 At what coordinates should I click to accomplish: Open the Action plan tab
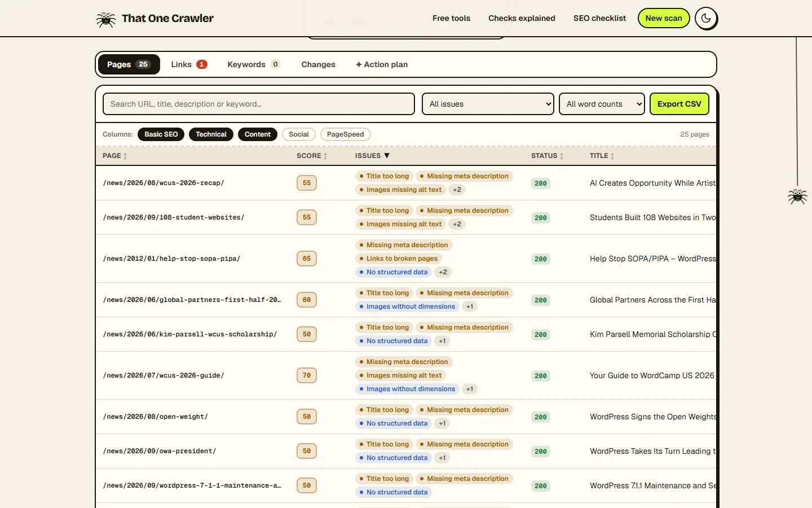(x=382, y=64)
